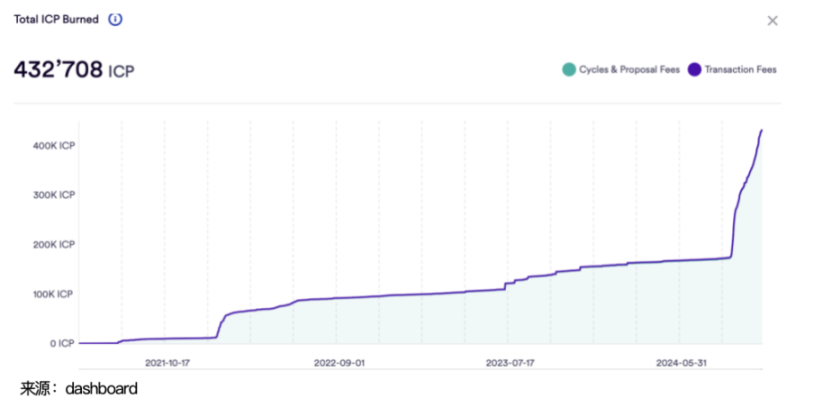Click the 2024-05-31 date label

pos(682,363)
